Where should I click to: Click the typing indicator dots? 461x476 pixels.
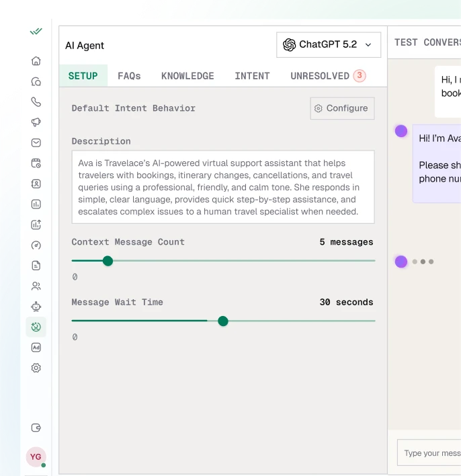tap(423, 262)
